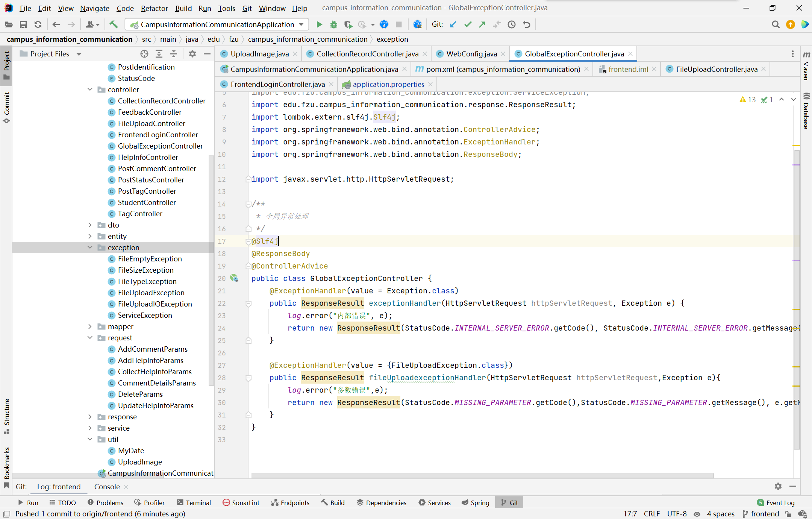Click Git update project arrow icon

pos(453,24)
